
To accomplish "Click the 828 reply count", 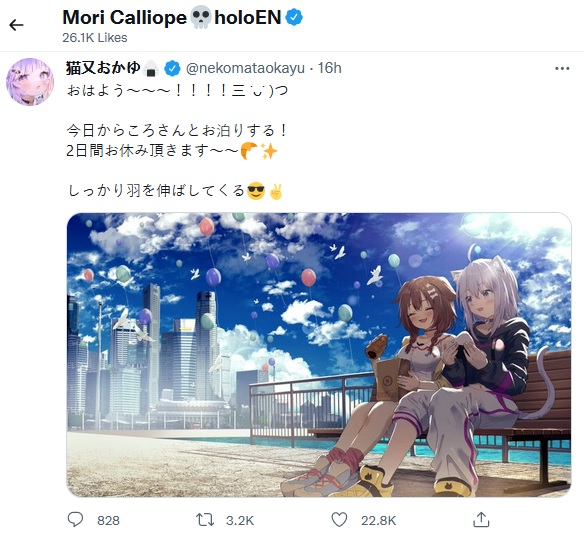I will point(108,520).
